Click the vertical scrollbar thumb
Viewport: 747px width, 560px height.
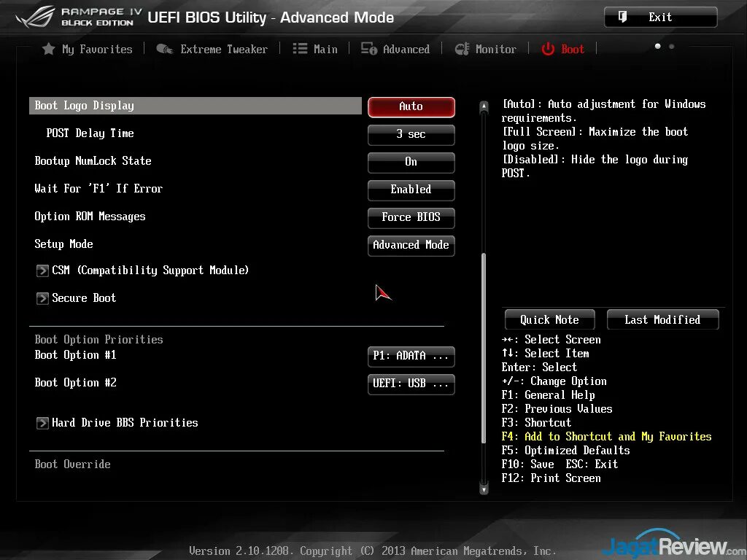484,348
